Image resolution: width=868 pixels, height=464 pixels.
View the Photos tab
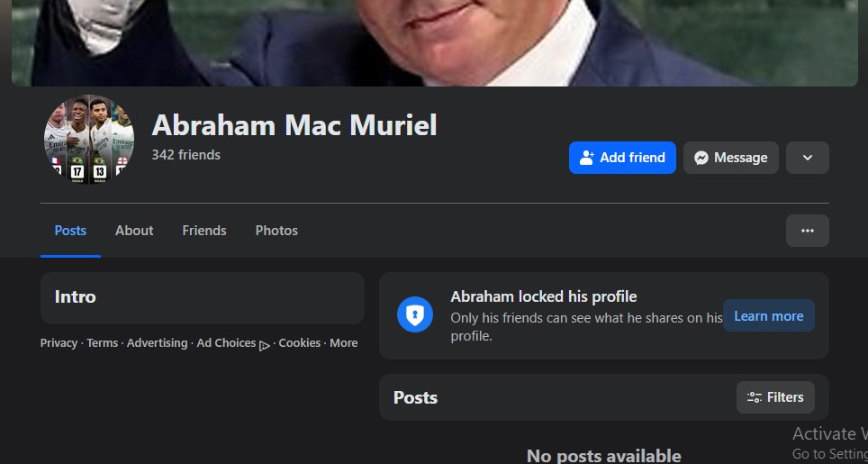[276, 231]
